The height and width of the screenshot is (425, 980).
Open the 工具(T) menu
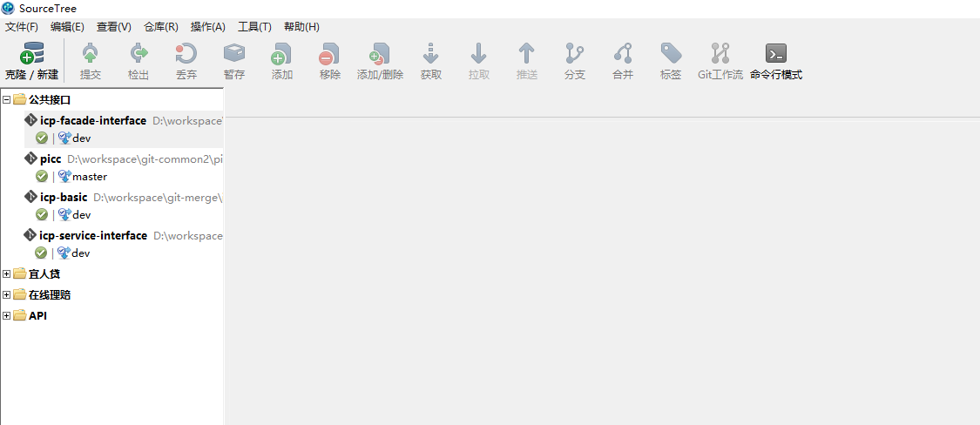254,27
